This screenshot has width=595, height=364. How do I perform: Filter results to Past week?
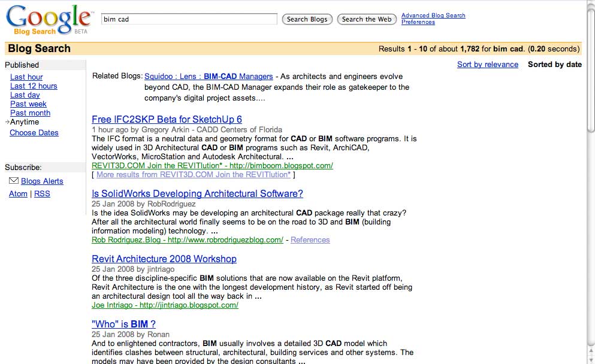tap(28, 104)
